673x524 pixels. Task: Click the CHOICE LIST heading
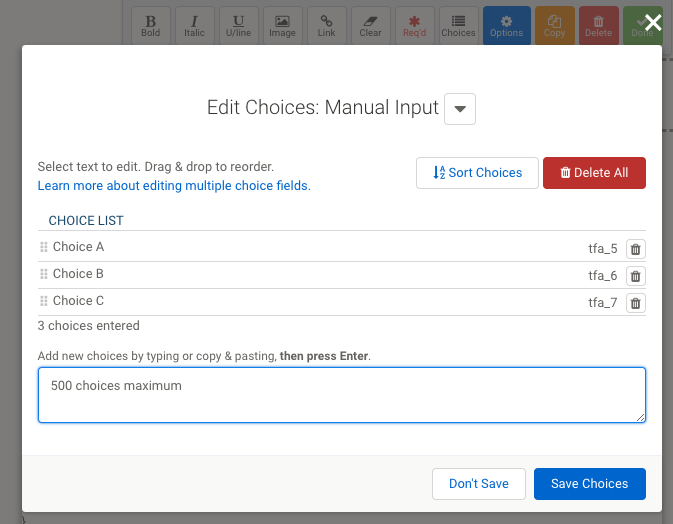click(86, 221)
